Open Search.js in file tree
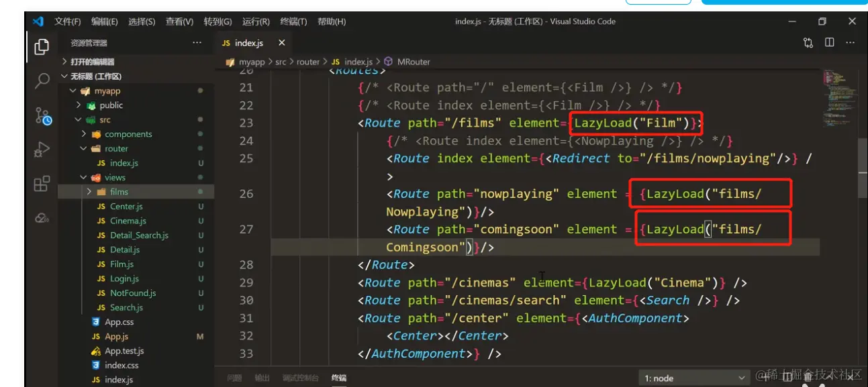Screen dimensions: 868x387 [x=126, y=307]
